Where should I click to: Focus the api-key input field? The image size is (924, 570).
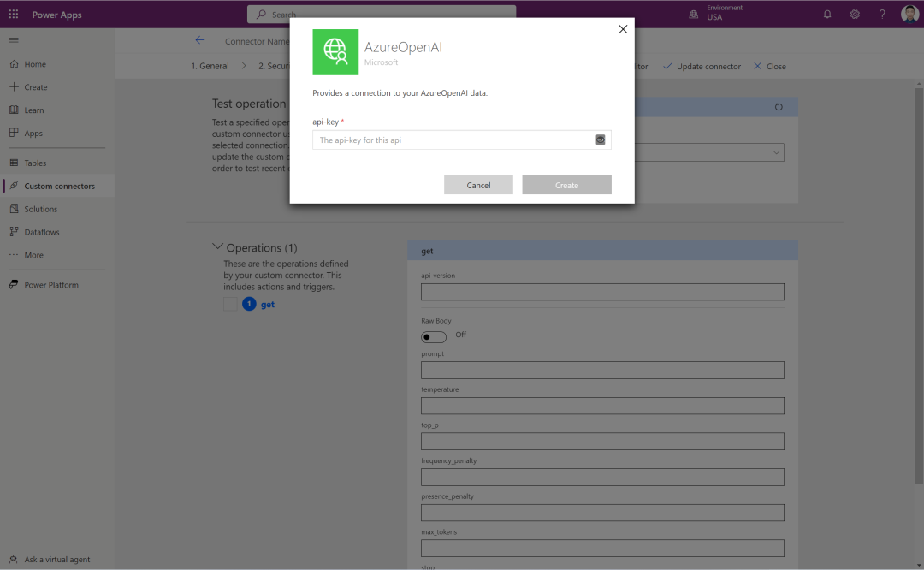(x=461, y=140)
